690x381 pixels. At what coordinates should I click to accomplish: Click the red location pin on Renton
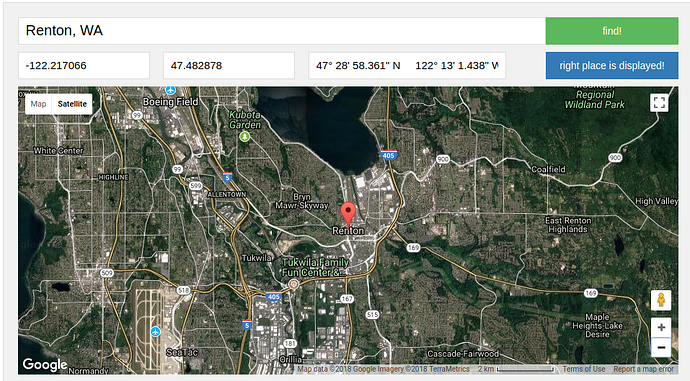tap(348, 215)
